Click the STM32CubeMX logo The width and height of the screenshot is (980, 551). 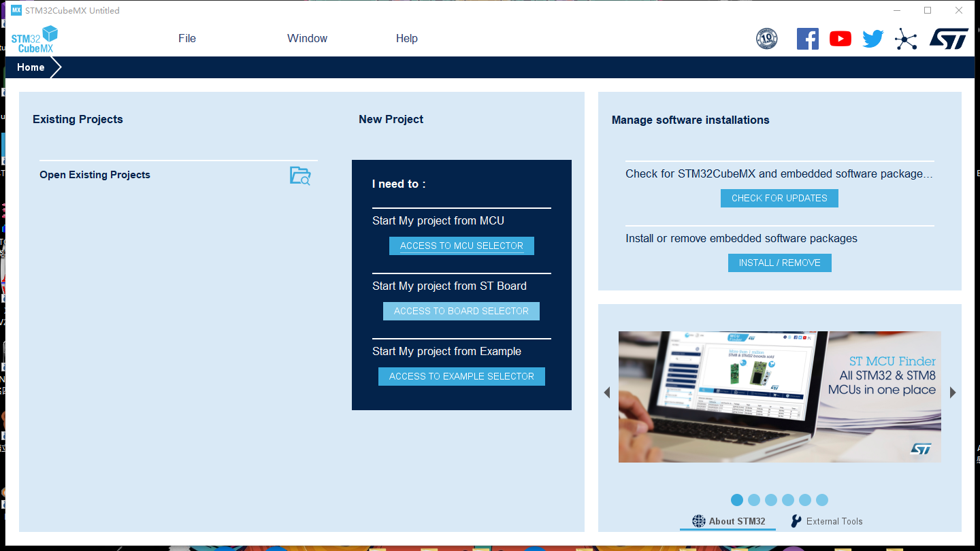coord(35,39)
